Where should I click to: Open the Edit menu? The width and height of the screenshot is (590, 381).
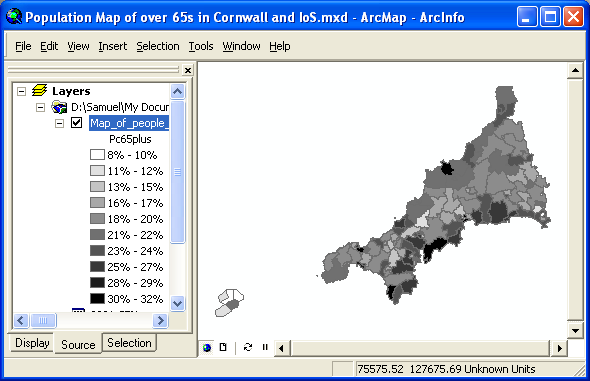click(x=49, y=46)
